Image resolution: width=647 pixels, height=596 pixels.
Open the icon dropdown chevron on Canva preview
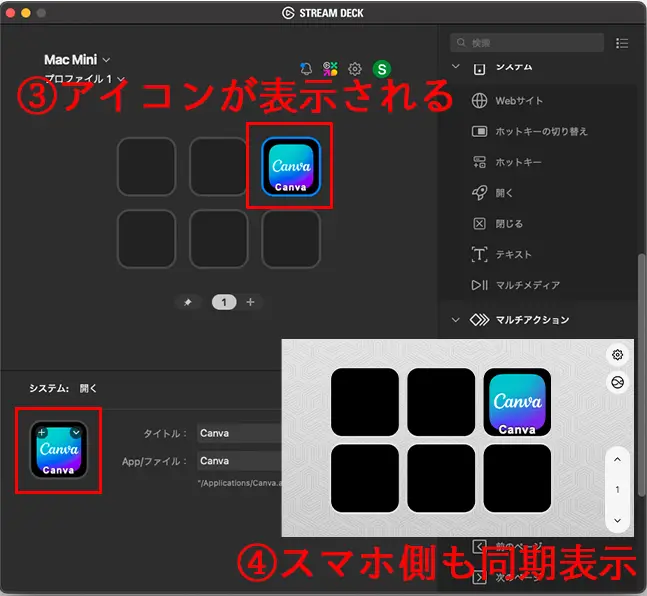pos(76,433)
